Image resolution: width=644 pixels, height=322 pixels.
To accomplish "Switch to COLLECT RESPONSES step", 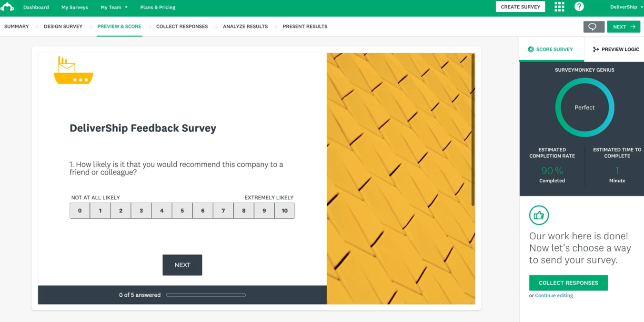I will pos(182,27).
